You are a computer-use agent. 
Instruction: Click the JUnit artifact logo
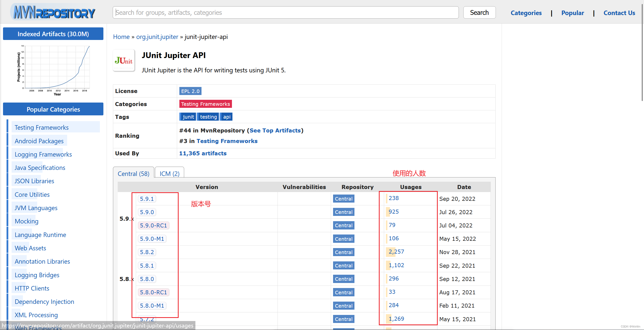124,61
